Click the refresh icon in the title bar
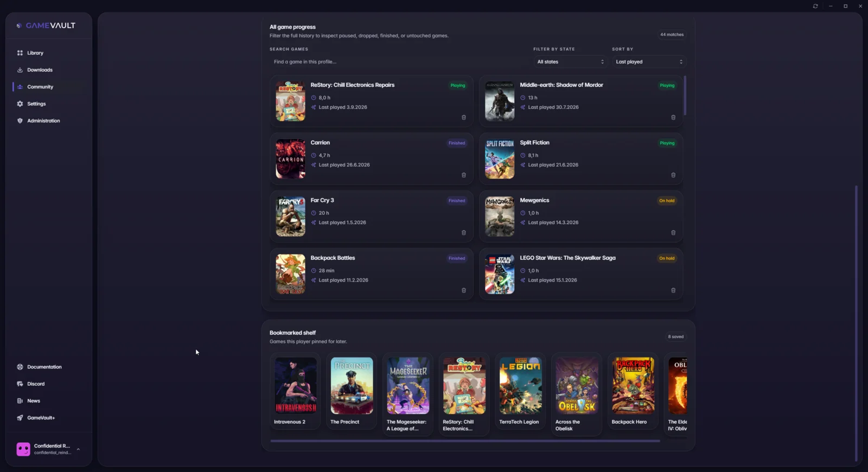 tap(815, 6)
